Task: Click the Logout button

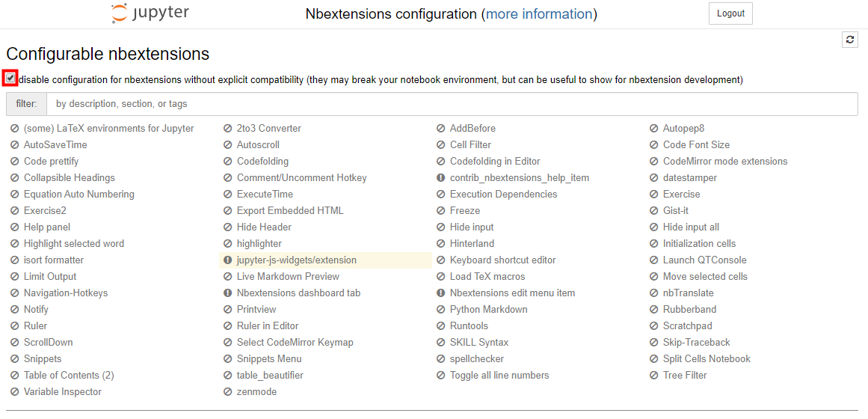Action: 730,14
